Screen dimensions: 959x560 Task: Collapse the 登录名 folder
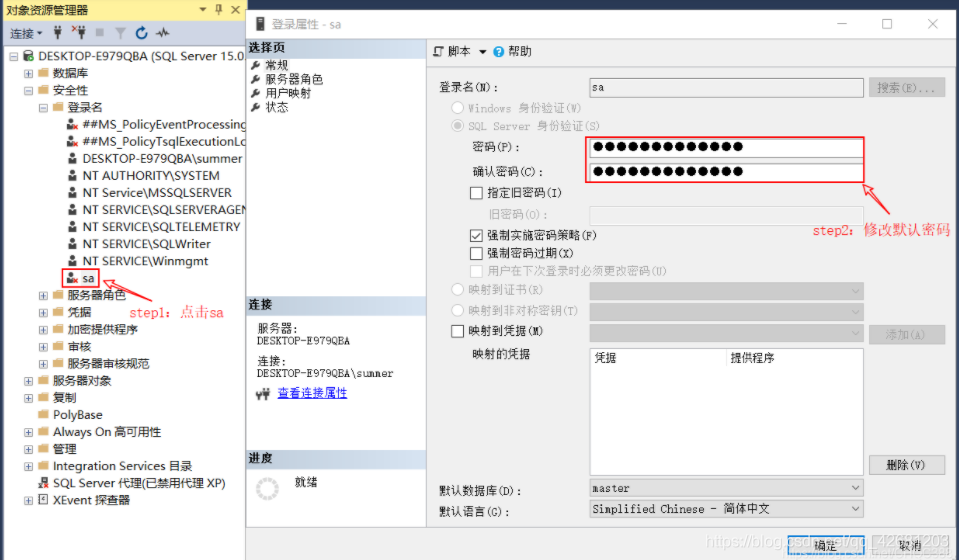click(43, 108)
